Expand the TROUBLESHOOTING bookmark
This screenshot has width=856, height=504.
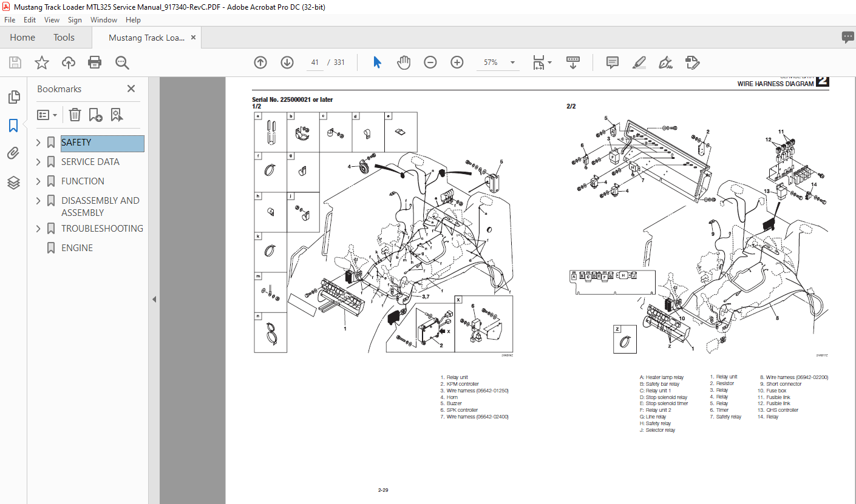click(x=38, y=229)
